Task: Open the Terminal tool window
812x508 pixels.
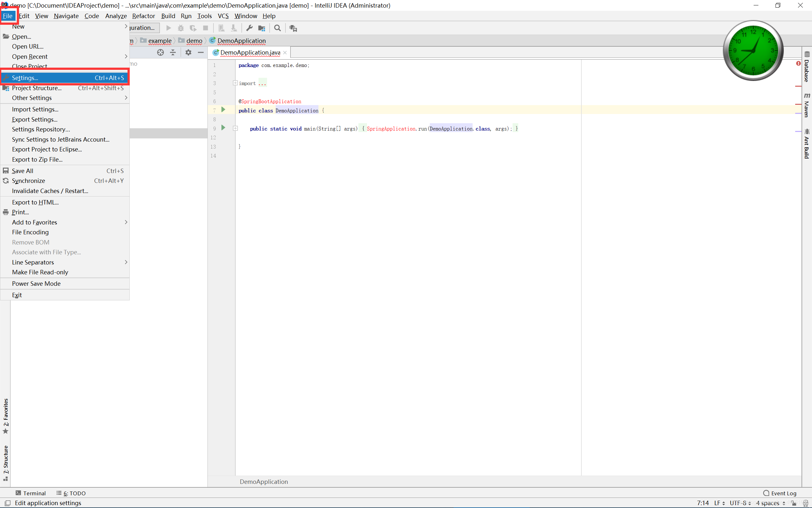Action: [30, 493]
